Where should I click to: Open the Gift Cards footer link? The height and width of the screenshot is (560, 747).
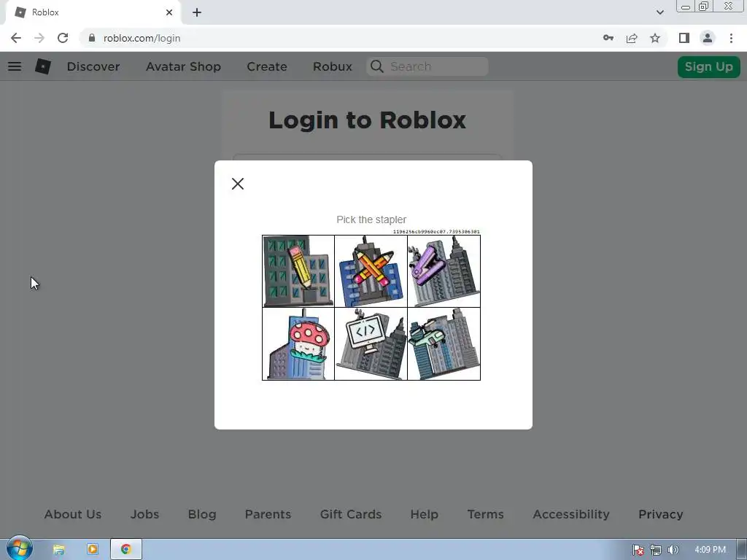coord(351,514)
